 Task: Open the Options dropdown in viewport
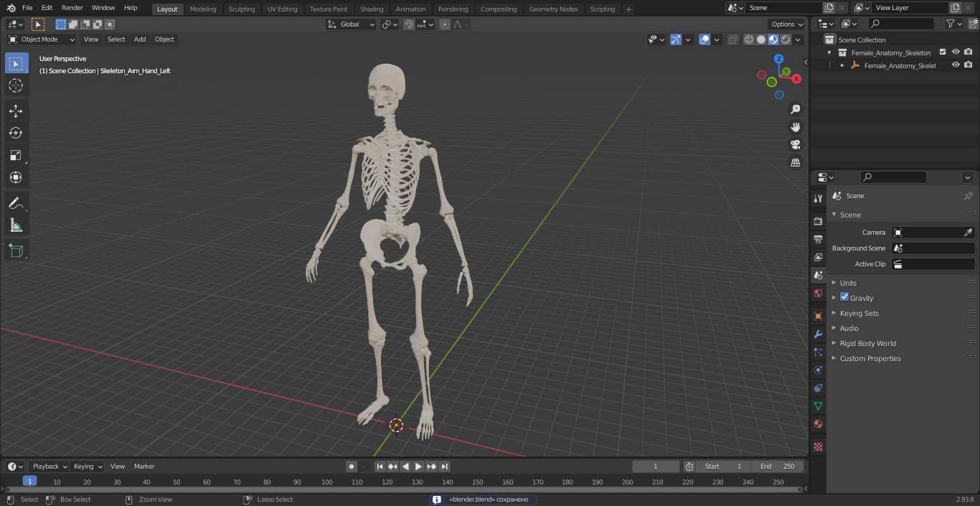click(x=787, y=24)
